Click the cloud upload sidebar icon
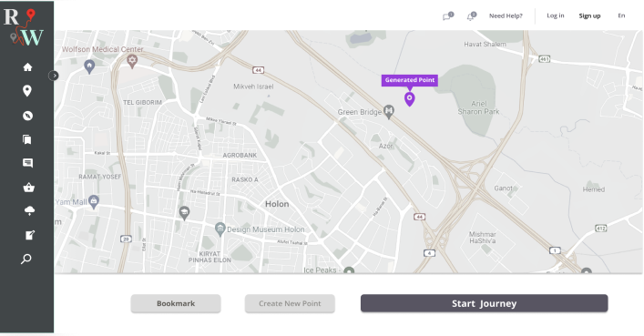Image resolution: width=644 pixels, height=336 pixels. pyautogui.click(x=29, y=211)
